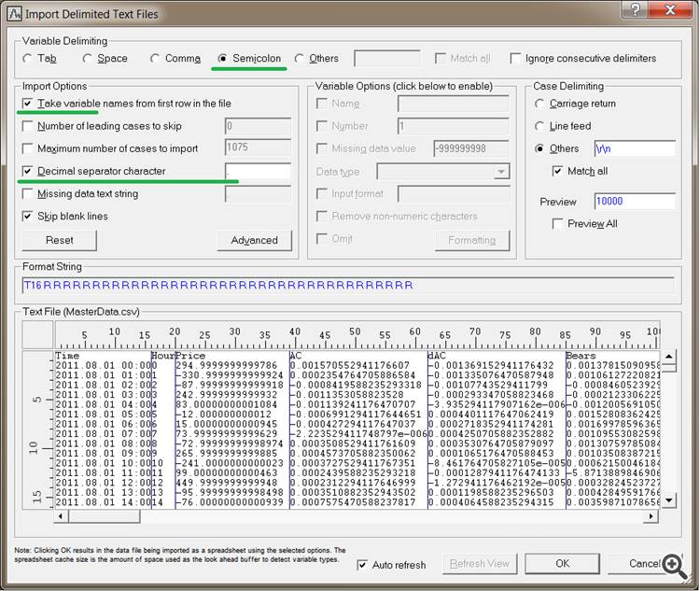This screenshot has width=700, height=591.
Task: Click the scroll-right arrow of text preview
Action: (651, 516)
